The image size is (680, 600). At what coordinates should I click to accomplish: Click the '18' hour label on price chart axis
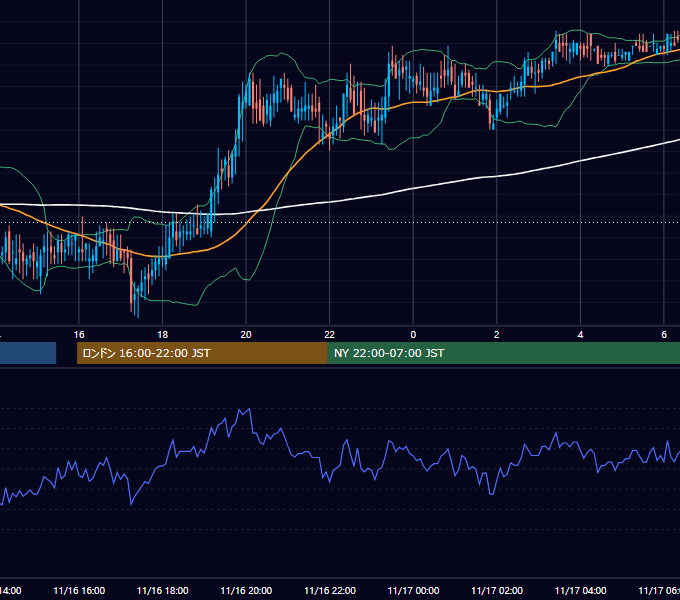162,335
